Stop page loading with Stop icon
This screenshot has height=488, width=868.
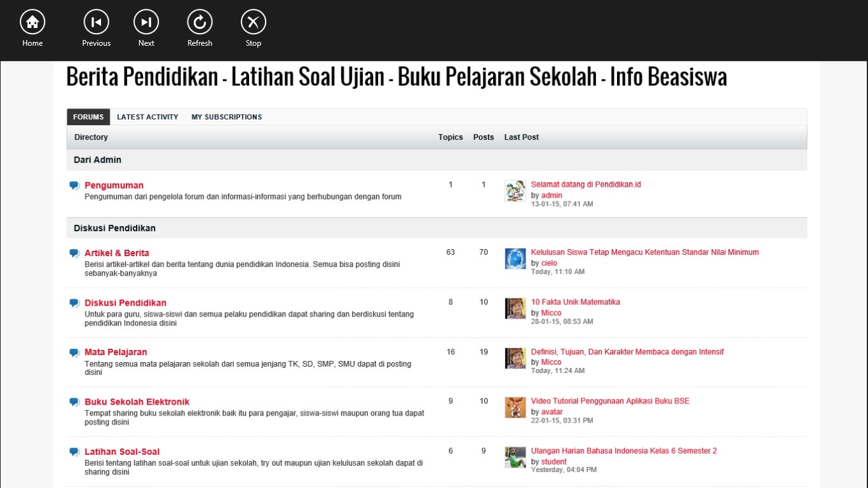pos(253,23)
